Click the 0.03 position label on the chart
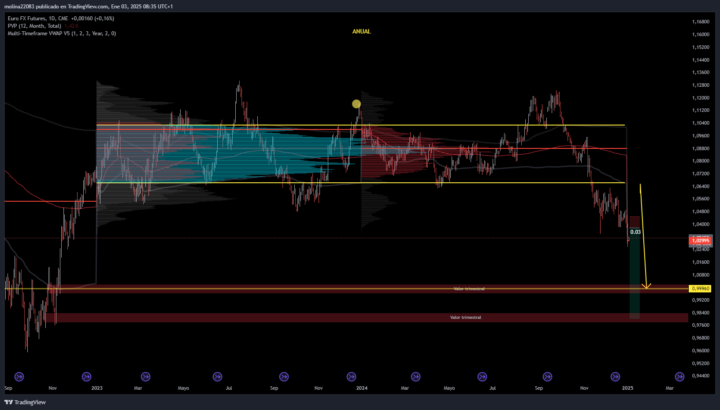 tap(634, 232)
